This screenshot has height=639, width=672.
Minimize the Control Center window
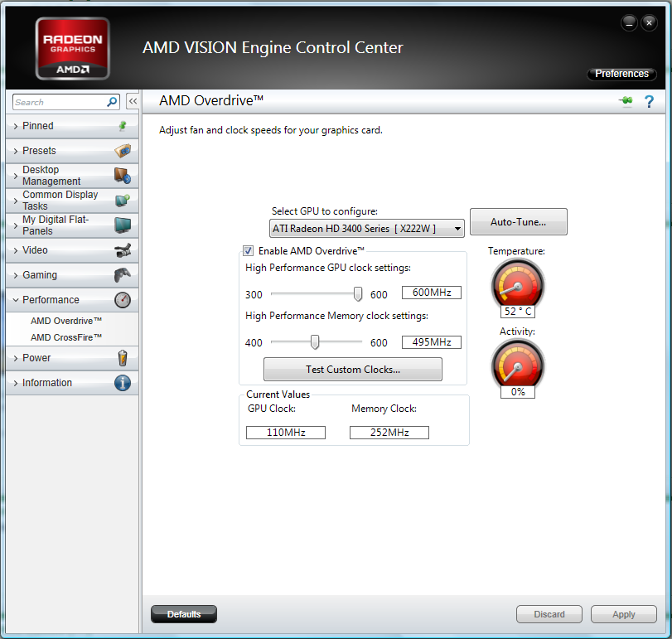pos(629,22)
